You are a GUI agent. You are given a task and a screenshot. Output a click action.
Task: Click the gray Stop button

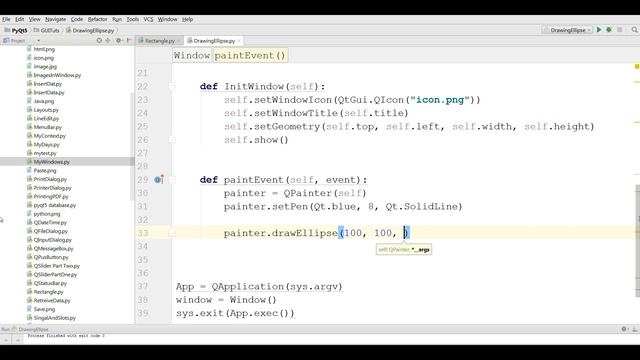[x=620, y=30]
